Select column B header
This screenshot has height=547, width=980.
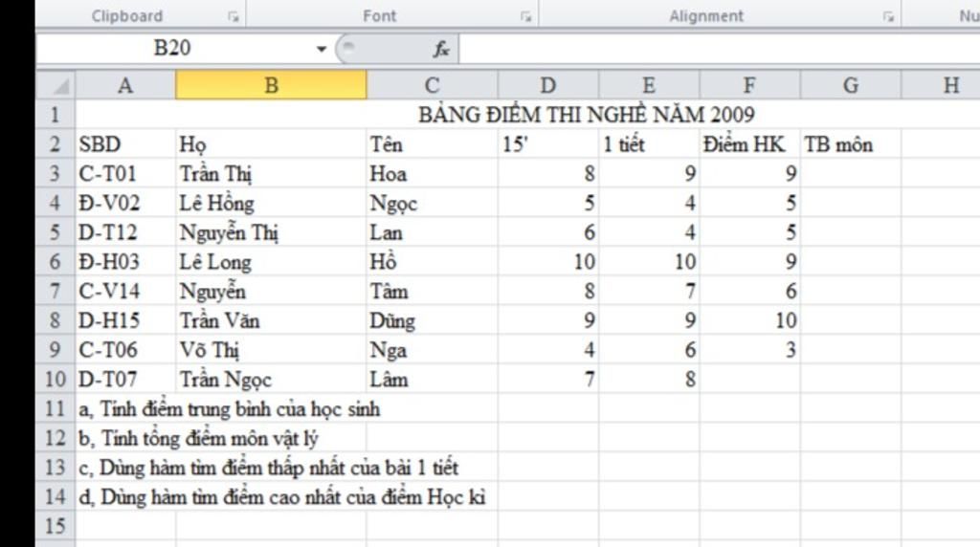pyautogui.click(x=271, y=85)
